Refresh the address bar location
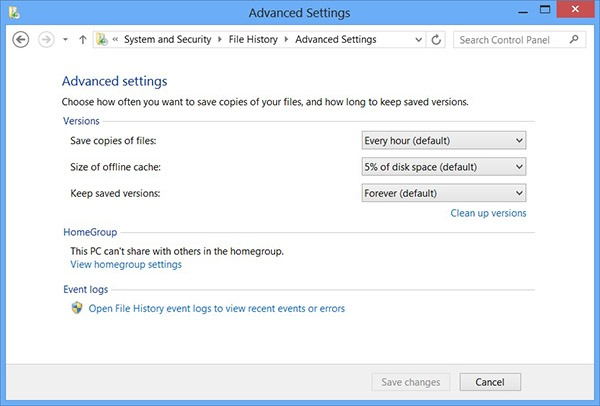Viewport: 600px width, 406px height. tap(435, 40)
